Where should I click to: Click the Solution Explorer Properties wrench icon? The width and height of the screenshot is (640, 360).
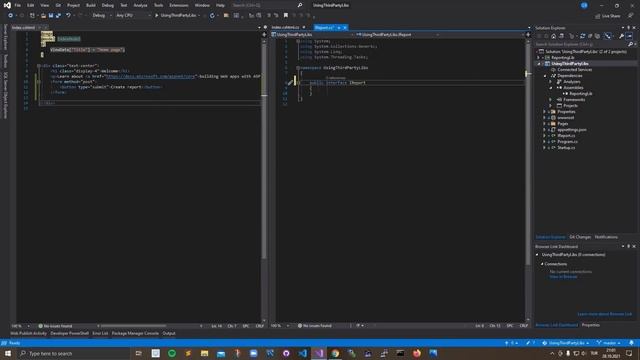(621, 36)
